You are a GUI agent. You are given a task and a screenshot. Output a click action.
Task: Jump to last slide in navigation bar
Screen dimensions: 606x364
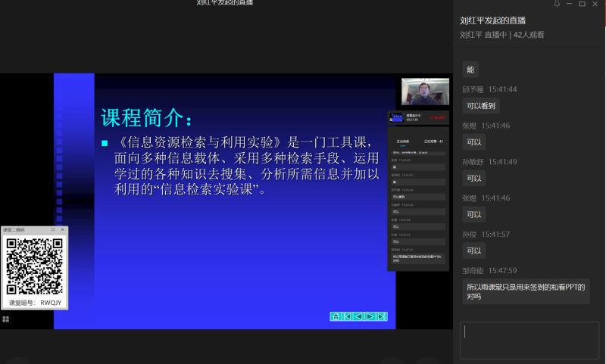(x=381, y=316)
